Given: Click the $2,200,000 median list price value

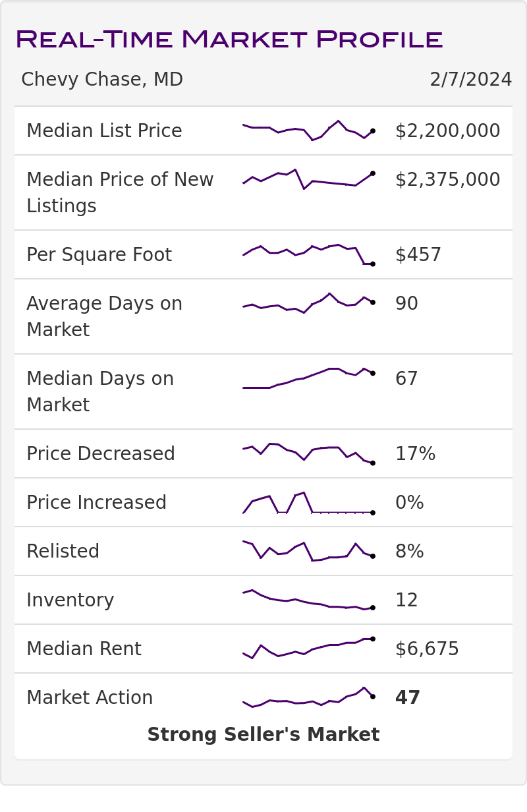Looking at the screenshot, I should pos(447,131).
